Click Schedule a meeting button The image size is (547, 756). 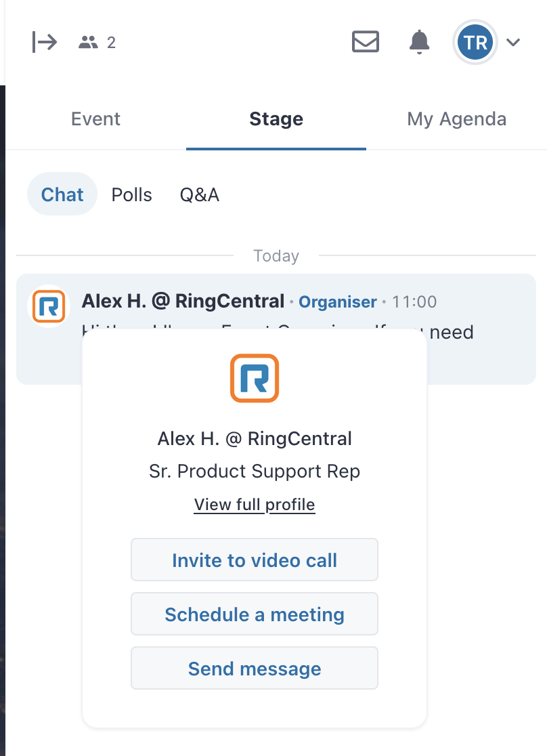click(255, 614)
